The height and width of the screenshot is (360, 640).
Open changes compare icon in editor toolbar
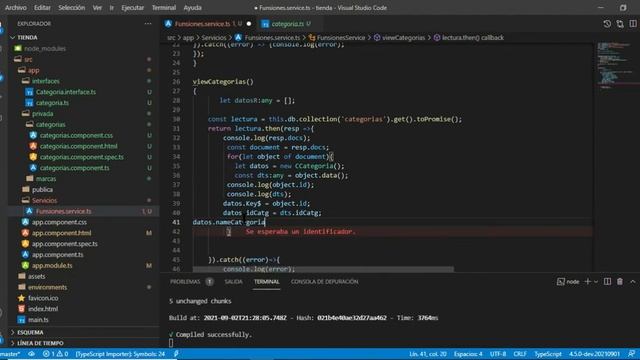coord(620,24)
